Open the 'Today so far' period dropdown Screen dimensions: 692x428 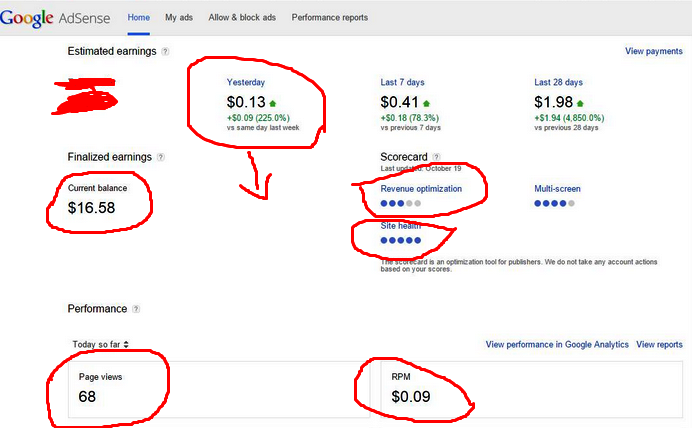(x=100, y=344)
